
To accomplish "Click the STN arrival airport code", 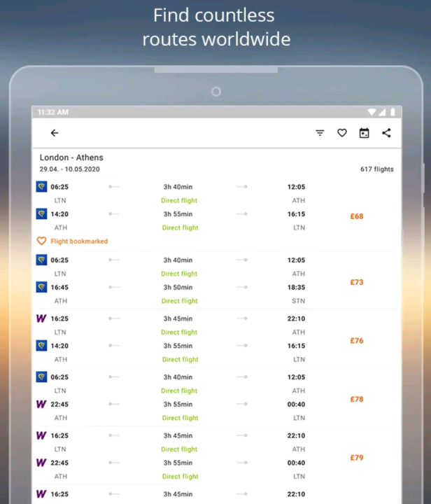I will (x=298, y=301).
